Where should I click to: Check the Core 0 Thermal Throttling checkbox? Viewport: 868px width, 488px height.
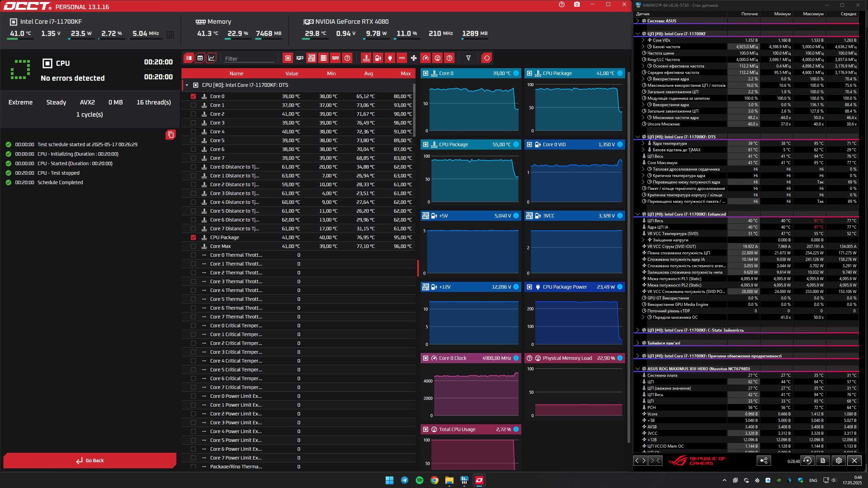point(193,255)
